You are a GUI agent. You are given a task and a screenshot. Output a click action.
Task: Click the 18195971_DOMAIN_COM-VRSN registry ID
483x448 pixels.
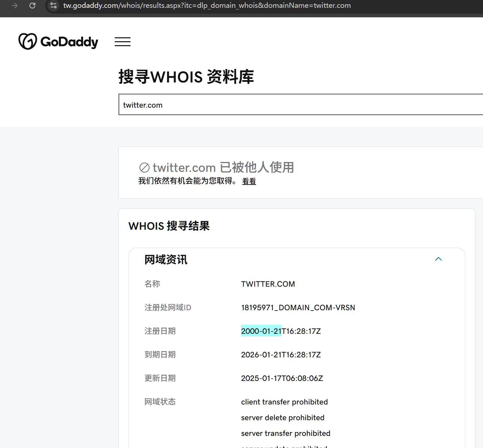pyautogui.click(x=298, y=308)
